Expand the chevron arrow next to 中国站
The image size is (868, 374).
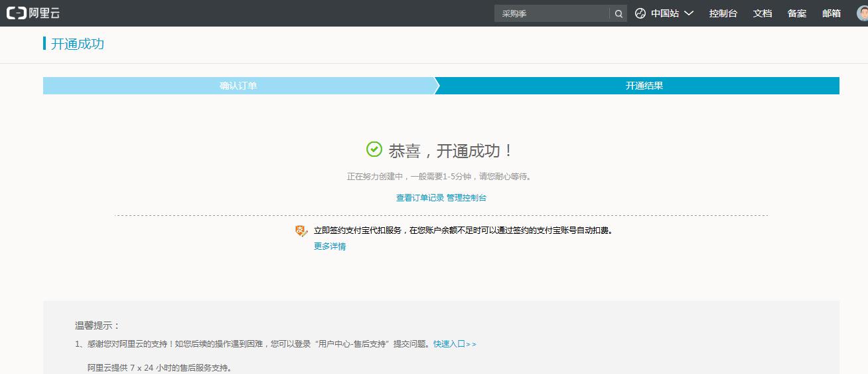click(x=689, y=13)
